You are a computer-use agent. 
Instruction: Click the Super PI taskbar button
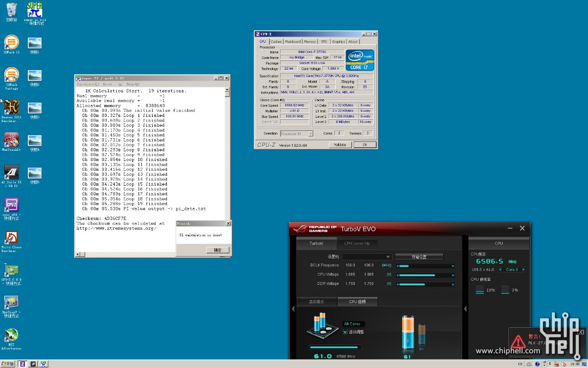(x=44, y=364)
